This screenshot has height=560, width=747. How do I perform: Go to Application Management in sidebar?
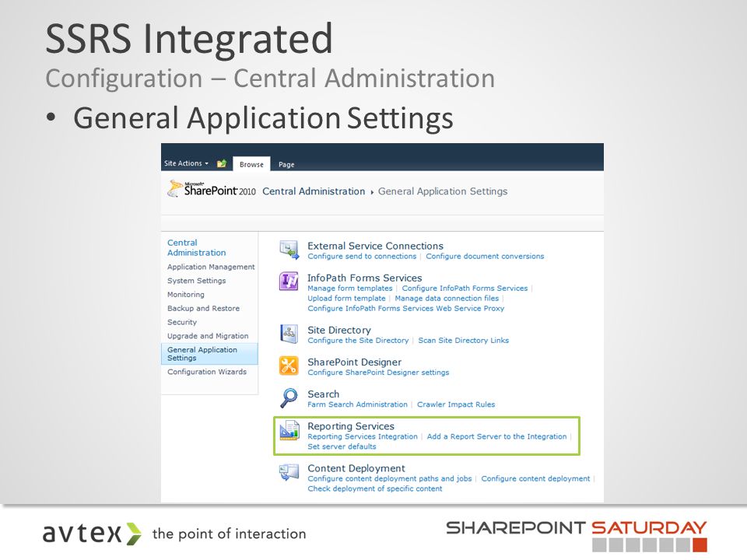(x=211, y=267)
